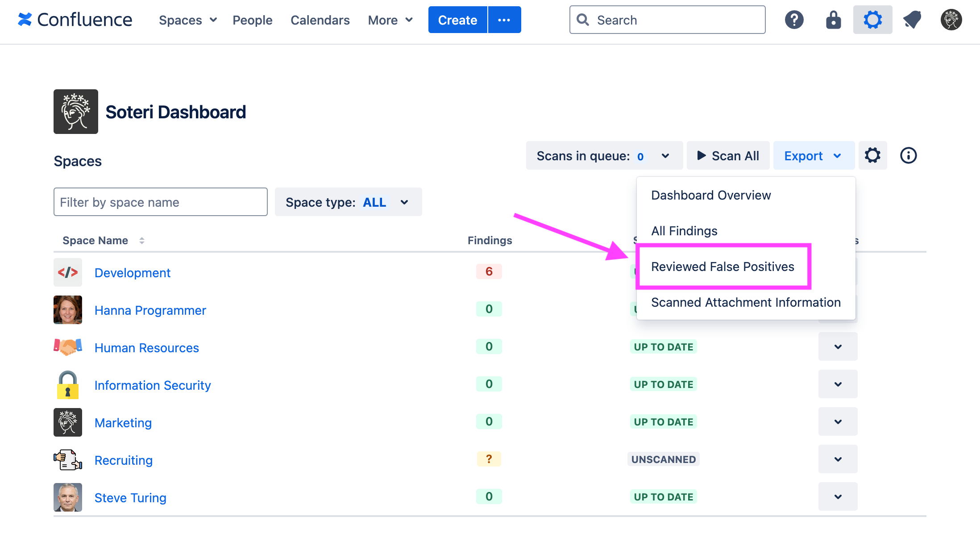Click the Soteri Dashboard head logo icon
Image resolution: width=980 pixels, height=546 pixels.
point(75,111)
